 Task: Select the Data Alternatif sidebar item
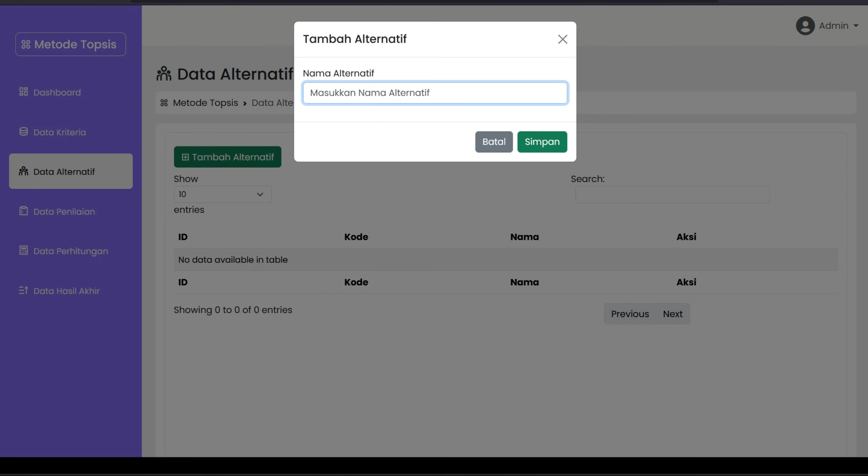(71, 171)
